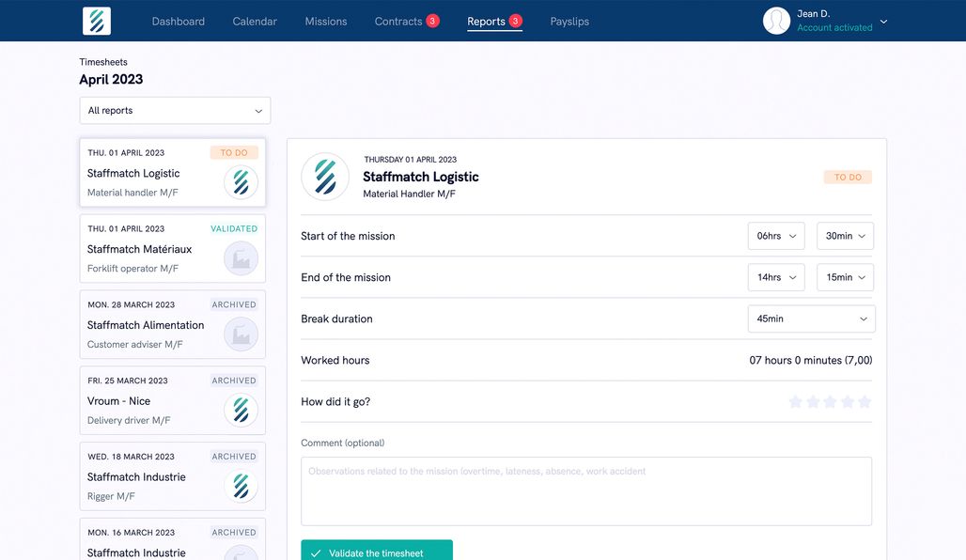Click the red notification badge on Contracts
This screenshot has height=560, width=966.
431,19
